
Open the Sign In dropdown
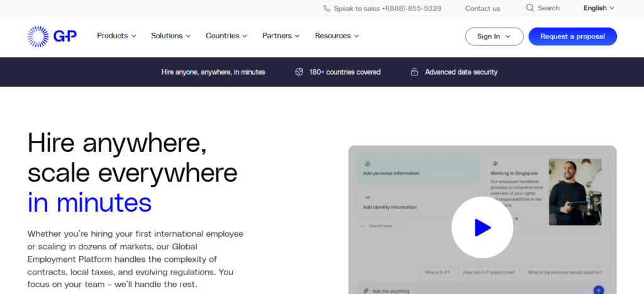494,36
